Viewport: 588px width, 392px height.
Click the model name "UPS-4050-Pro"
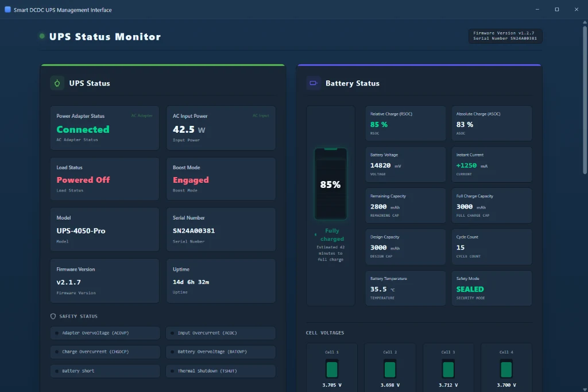[81, 231]
